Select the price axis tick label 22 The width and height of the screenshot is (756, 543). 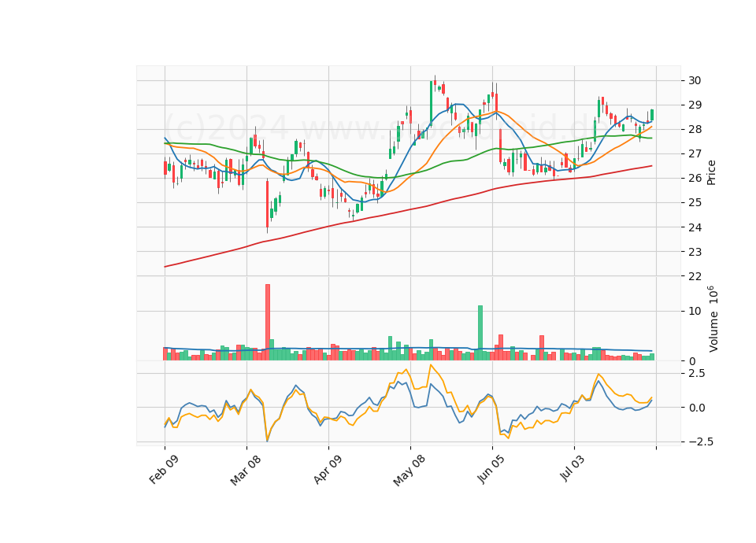(x=695, y=276)
